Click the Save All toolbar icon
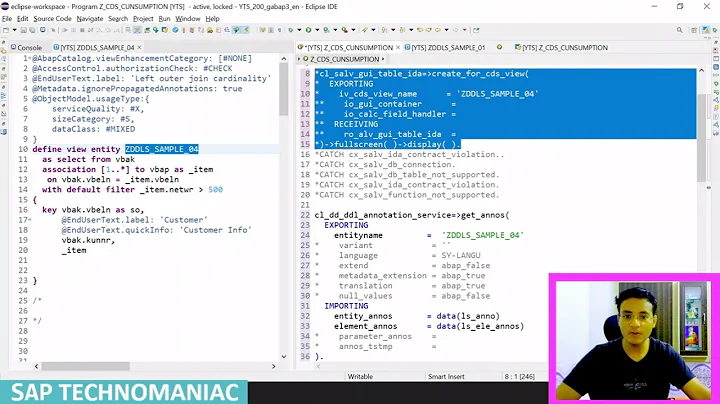The image size is (720, 404). 32,30
